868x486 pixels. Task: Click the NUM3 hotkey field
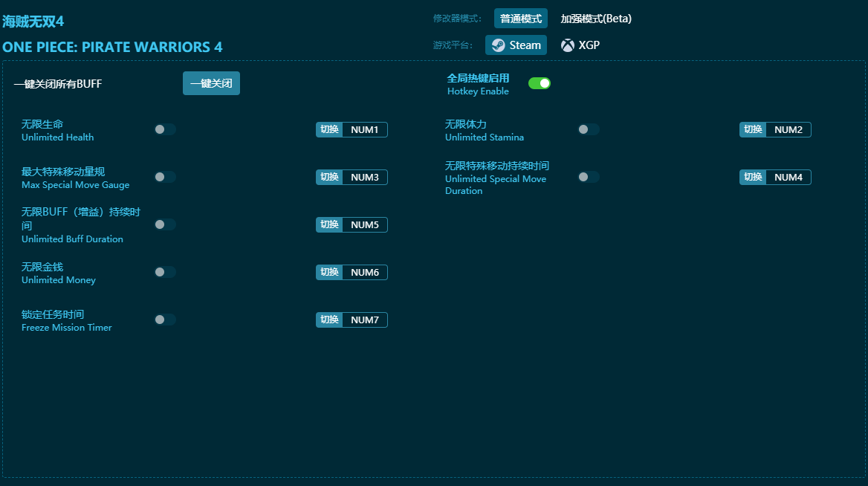pyautogui.click(x=365, y=178)
